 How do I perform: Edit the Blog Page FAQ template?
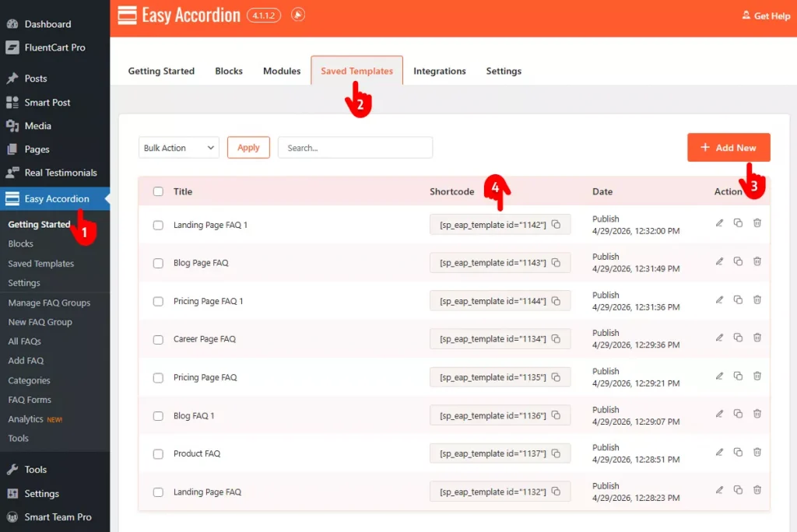pyautogui.click(x=719, y=261)
